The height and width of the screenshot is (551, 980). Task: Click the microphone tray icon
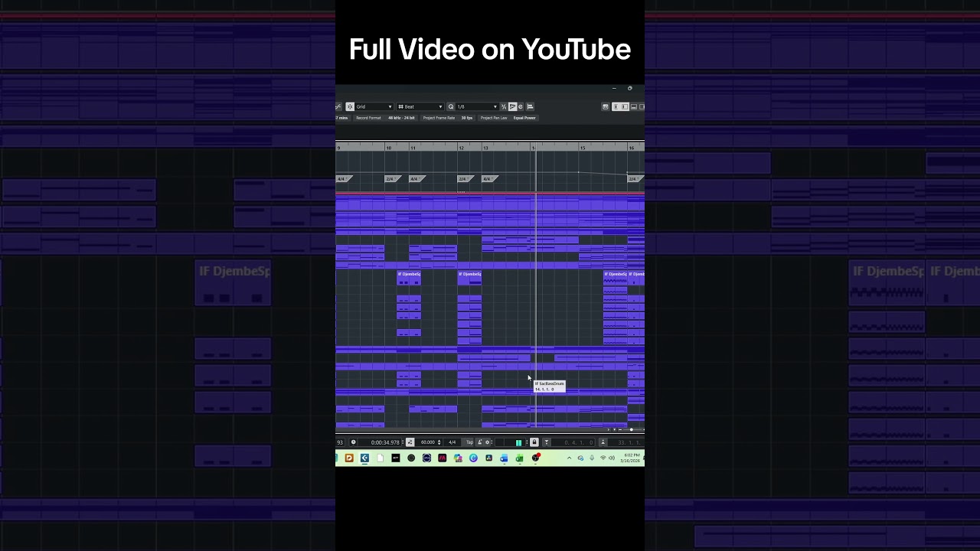(592, 458)
